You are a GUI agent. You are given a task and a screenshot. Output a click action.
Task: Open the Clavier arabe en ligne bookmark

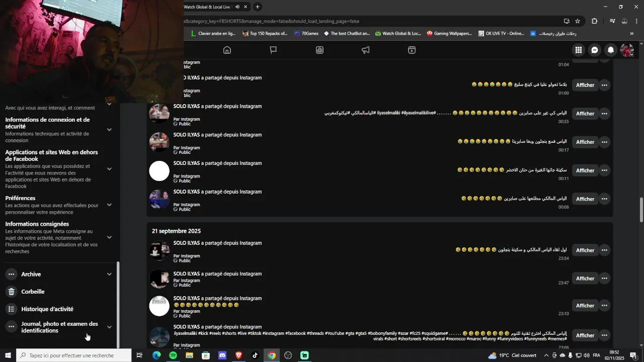click(x=213, y=34)
